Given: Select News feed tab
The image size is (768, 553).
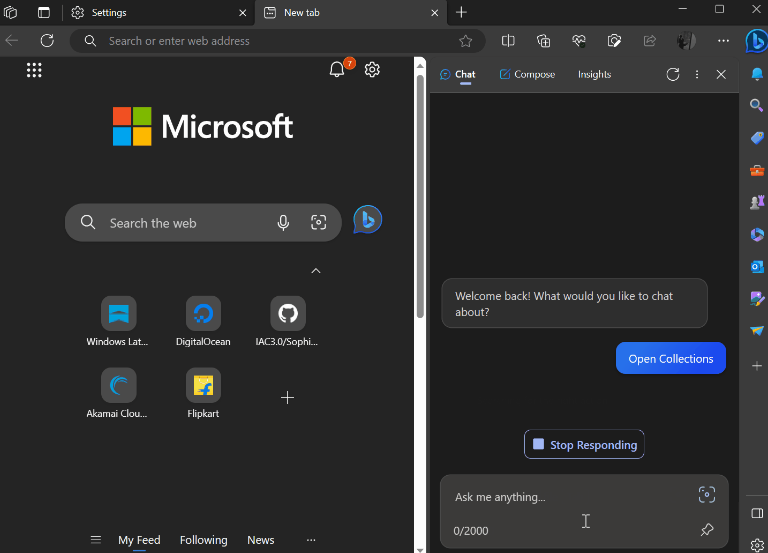Looking at the screenshot, I should [261, 540].
